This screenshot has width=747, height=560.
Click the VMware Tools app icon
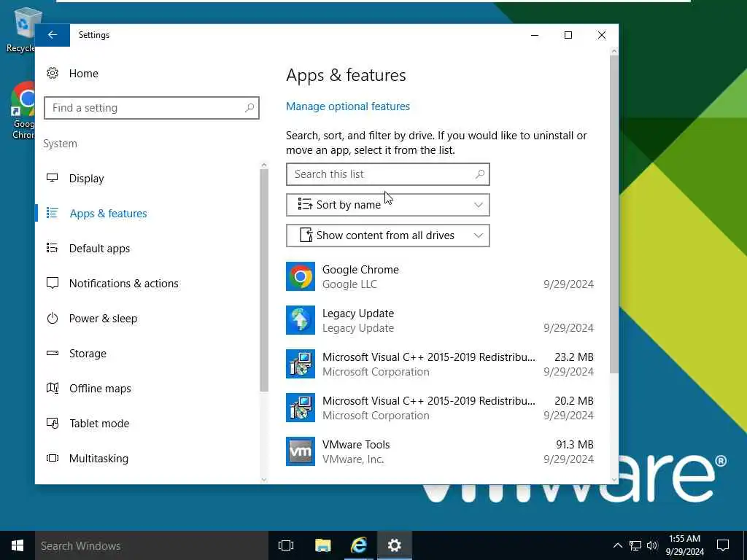(300, 451)
